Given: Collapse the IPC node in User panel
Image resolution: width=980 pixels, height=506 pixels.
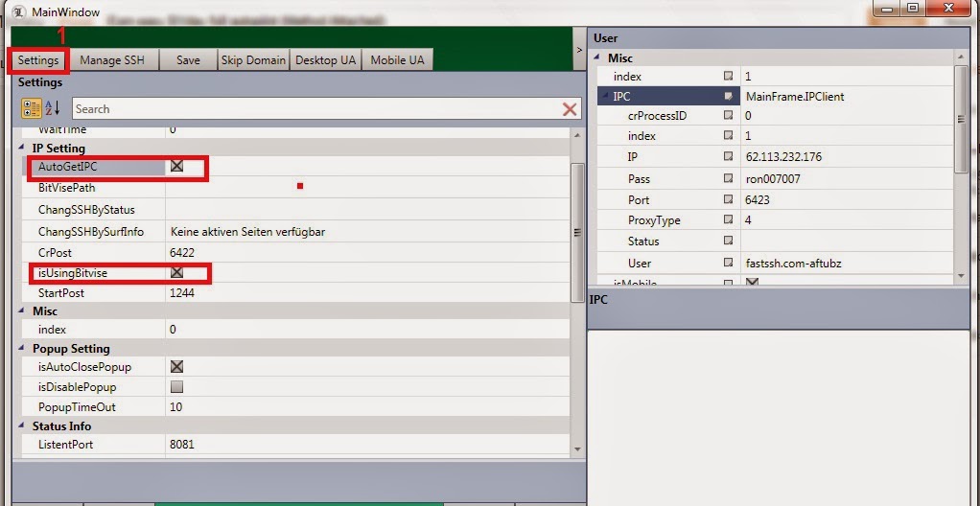Looking at the screenshot, I should [x=604, y=96].
